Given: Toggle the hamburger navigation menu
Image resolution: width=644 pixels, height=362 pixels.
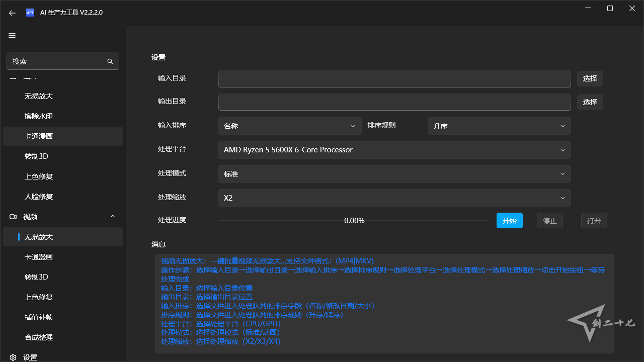Looking at the screenshot, I should 12,35.
